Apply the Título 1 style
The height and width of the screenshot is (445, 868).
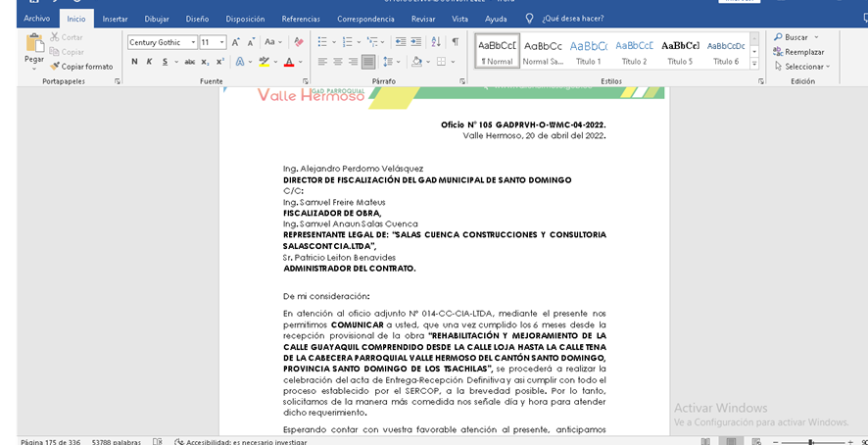[x=589, y=51]
